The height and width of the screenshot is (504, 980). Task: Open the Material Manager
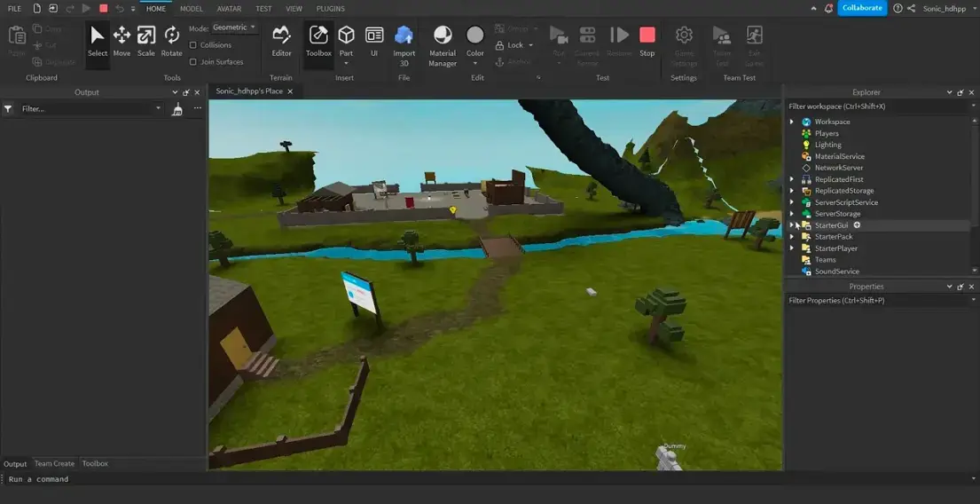(x=443, y=43)
